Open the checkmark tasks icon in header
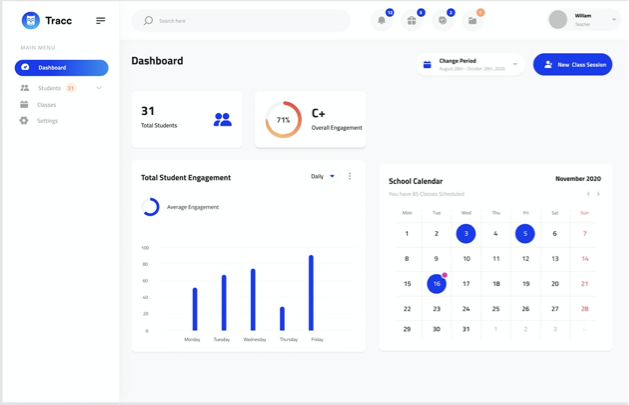The width and height of the screenshot is (629, 405). [443, 20]
